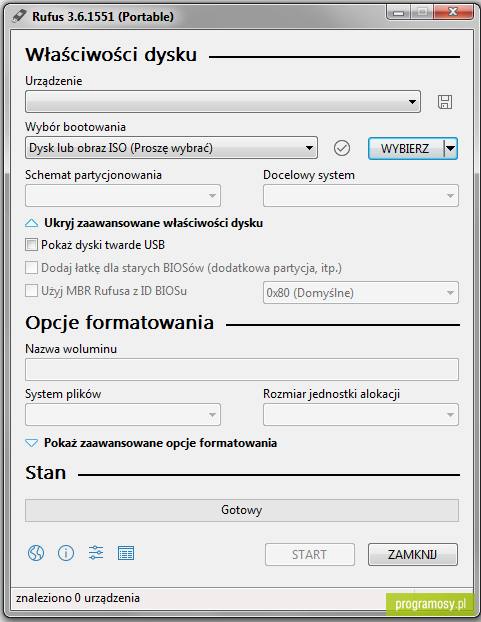The image size is (481, 622).
Task: Open System plików dropdown
Action: (123, 415)
